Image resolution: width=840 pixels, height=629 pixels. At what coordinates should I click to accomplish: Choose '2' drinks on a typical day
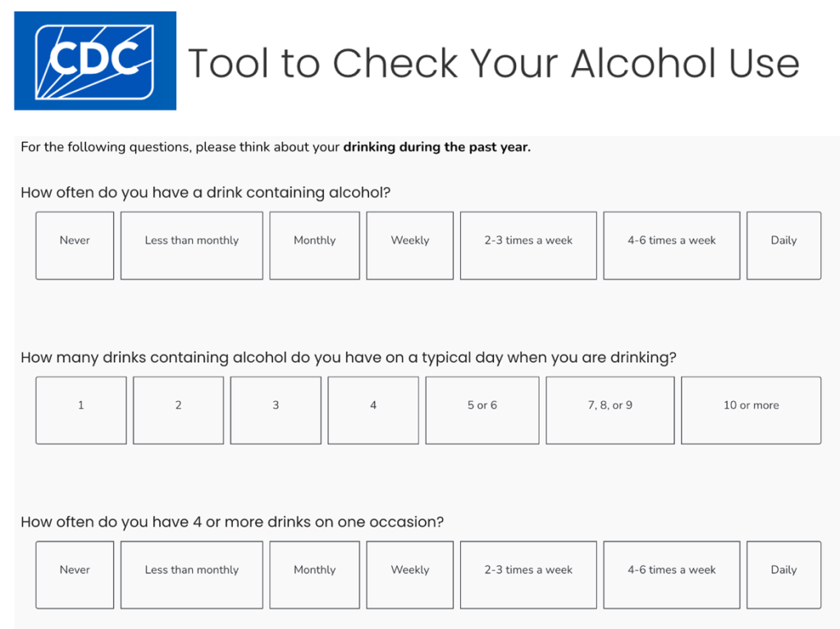pyautogui.click(x=178, y=410)
